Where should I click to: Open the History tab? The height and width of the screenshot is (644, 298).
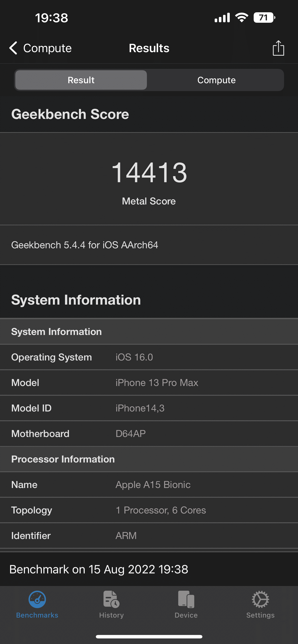111,605
